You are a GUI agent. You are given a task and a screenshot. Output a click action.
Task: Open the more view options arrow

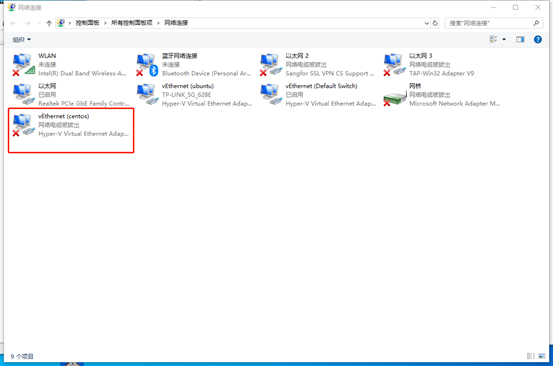(504, 39)
